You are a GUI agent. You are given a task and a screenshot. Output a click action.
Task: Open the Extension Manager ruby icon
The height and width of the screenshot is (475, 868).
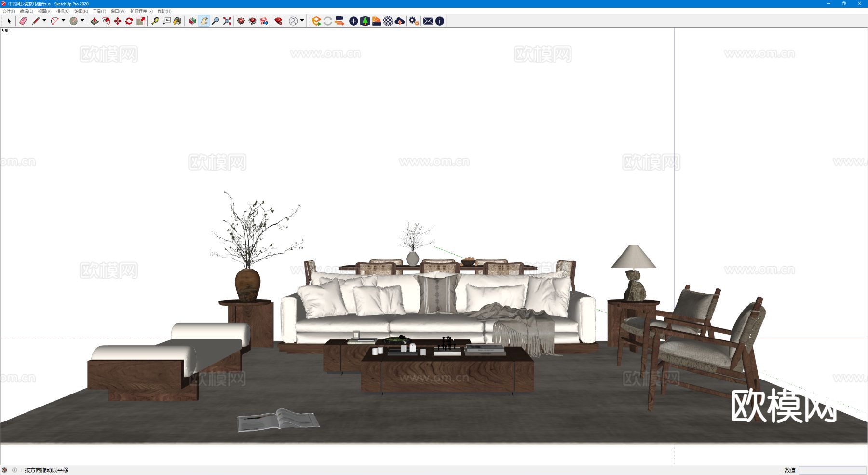click(x=278, y=21)
